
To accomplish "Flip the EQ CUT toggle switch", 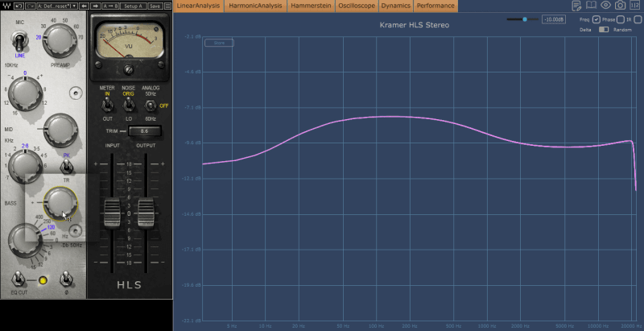I will 18,279.
